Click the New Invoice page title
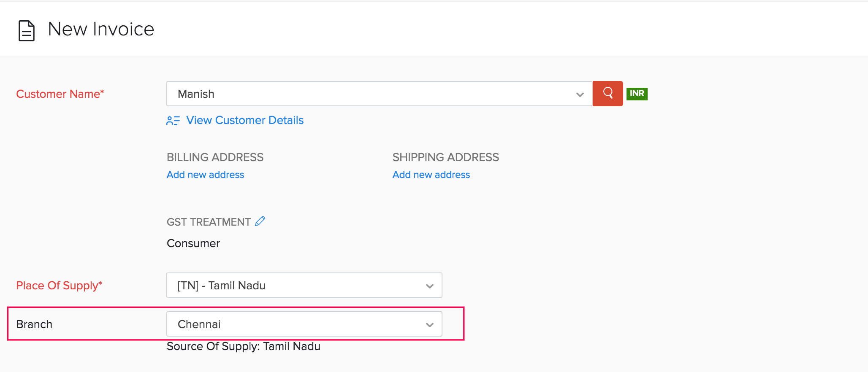 coord(101,29)
